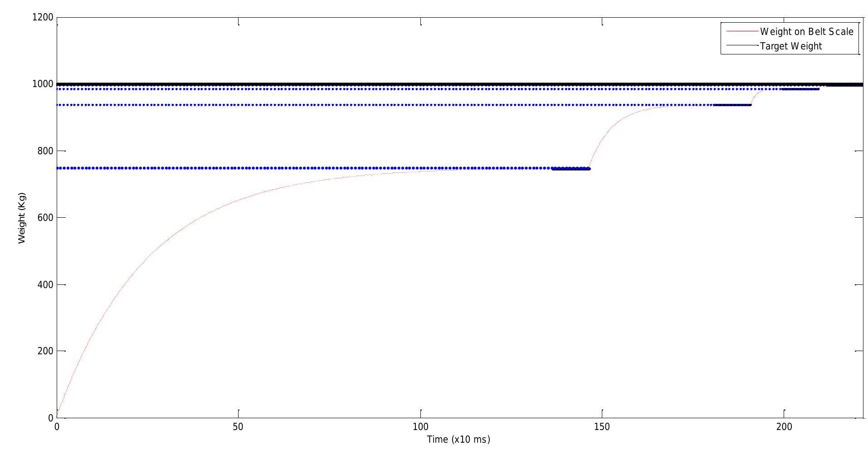
Task: Click y-axis tick label 200
Action: (45, 351)
